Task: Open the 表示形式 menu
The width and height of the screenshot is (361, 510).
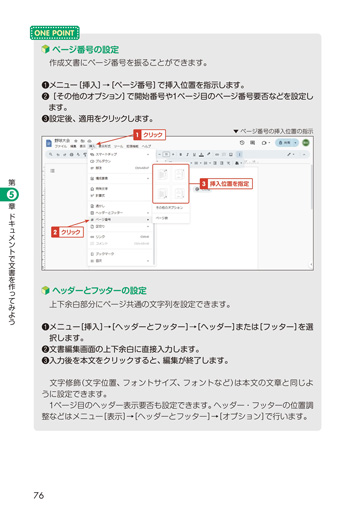Action: tap(105, 146)
